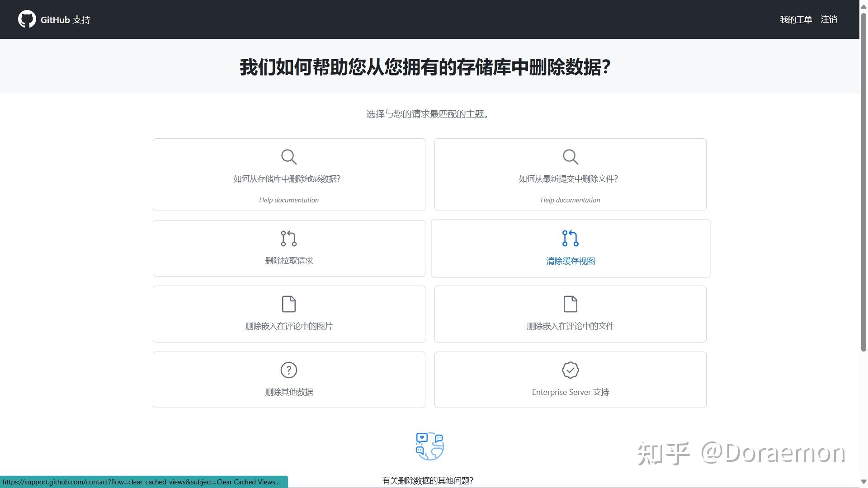
Task: Select 删除拉取请求 option
Action: (289, 248)
